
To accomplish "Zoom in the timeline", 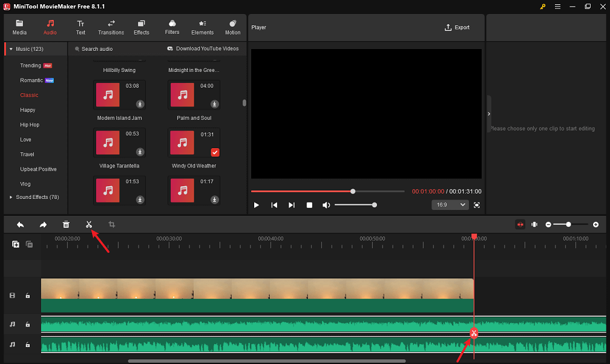I will click(595, 225).
